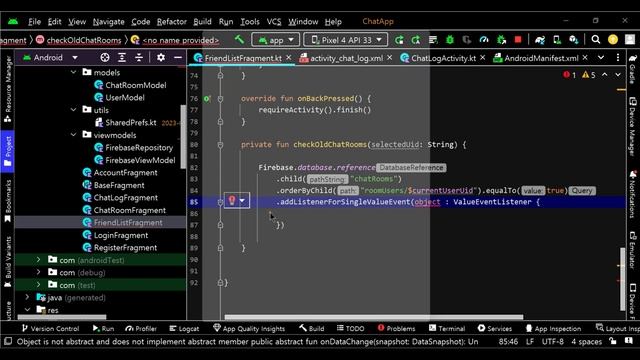Open the Emulator side panel
The height and width of the screenshot is (360, 640).
coord(633,250)
